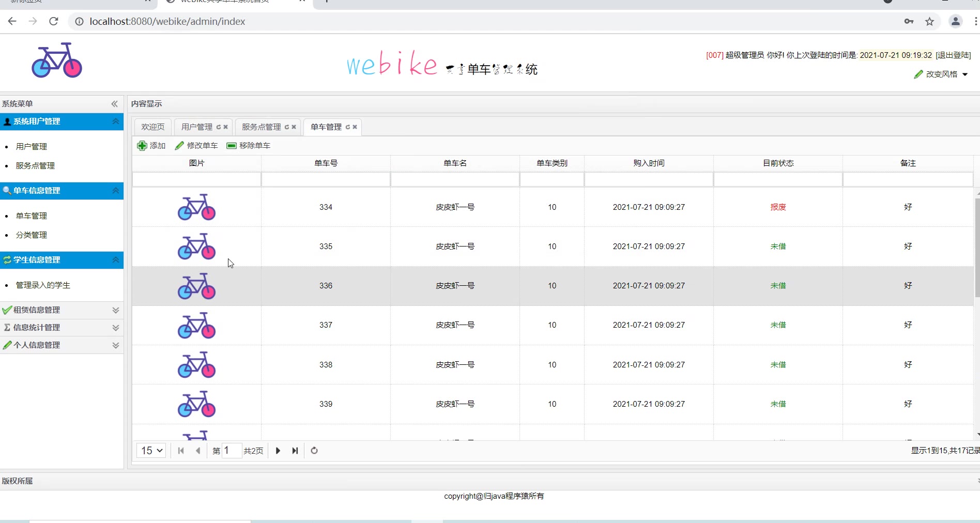Refresh the bike table with the pager reload icon
The height and width of the screenshot is (523, 980).
click(x=314, y=451)
